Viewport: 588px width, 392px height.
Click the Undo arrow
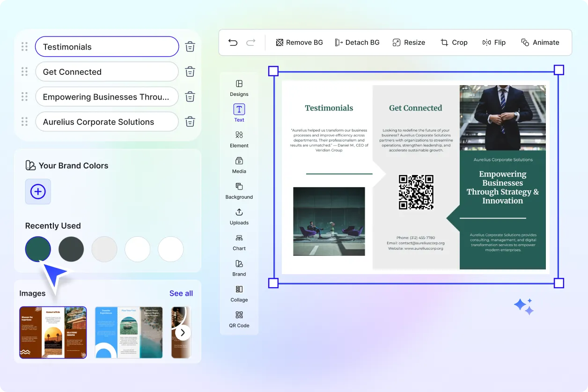pyautogui.click(x=233, y=42)
